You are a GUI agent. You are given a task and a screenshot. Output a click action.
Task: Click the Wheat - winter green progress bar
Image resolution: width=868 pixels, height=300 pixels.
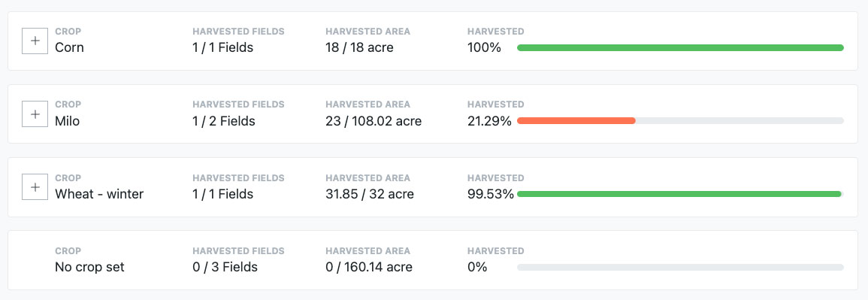click(679, 194)
